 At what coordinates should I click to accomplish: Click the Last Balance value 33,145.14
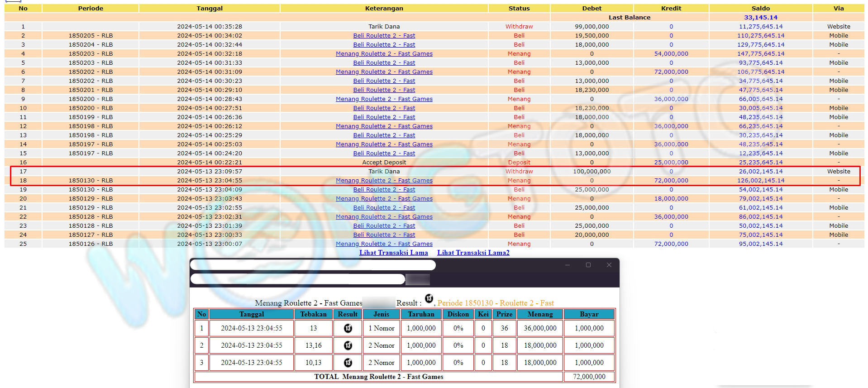760,17
